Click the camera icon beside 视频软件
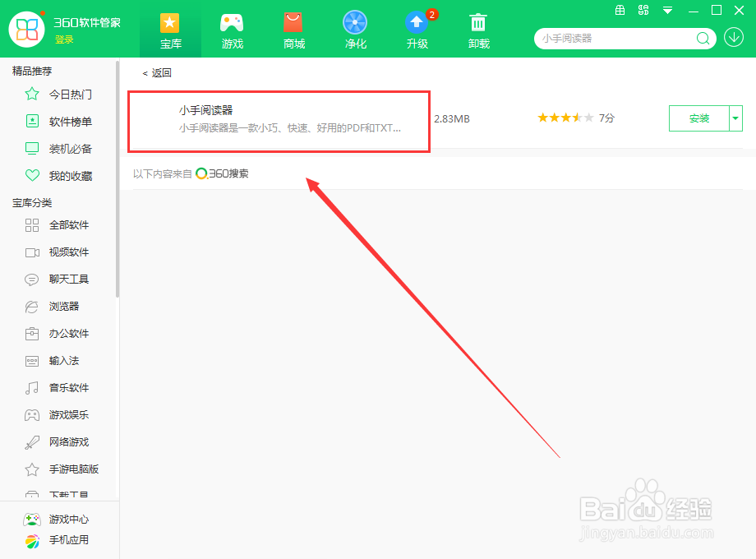The width and height of the screenshot is (756, 559). tap(32, 252)
